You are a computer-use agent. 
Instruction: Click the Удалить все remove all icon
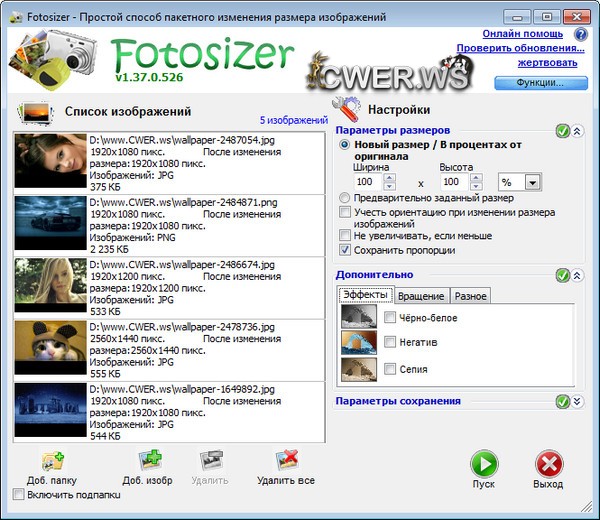285,461
